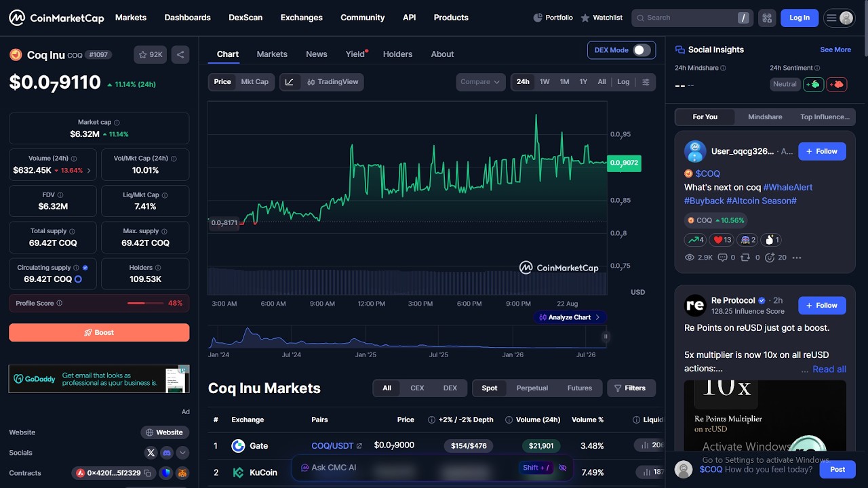Viewport: 868px width, 488px height.
Task: Open the Discord social link
Action: click(167, 453)
